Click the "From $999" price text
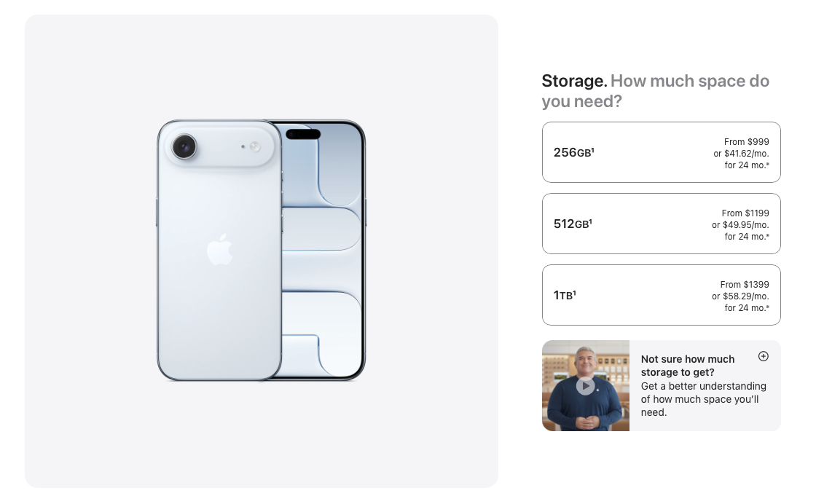This screenshot has height=504, width=816. tap(746, 141)
